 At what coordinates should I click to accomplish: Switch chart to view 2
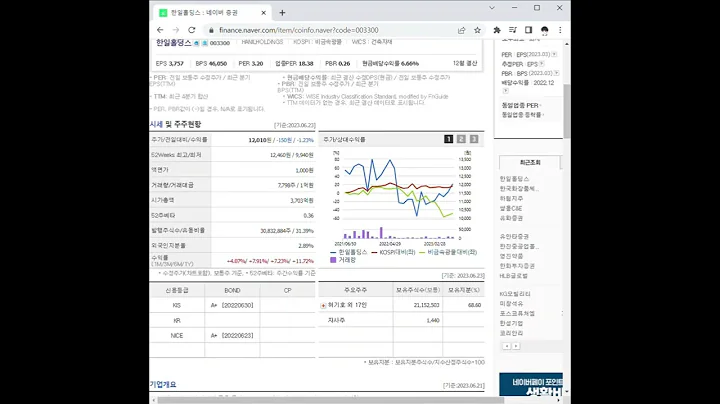[461, 139]
